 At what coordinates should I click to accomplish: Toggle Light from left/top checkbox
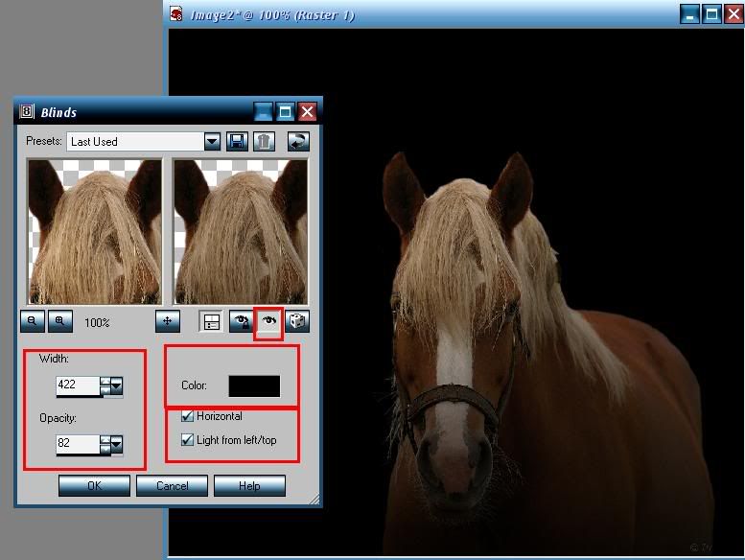[x=187, y=440]
